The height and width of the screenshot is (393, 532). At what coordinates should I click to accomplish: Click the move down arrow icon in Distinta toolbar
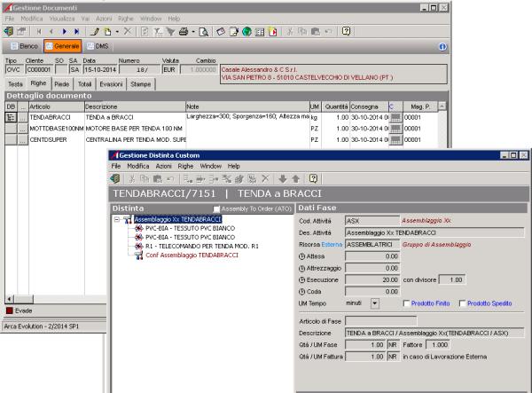pyautogui.click(x=282, y=178)
